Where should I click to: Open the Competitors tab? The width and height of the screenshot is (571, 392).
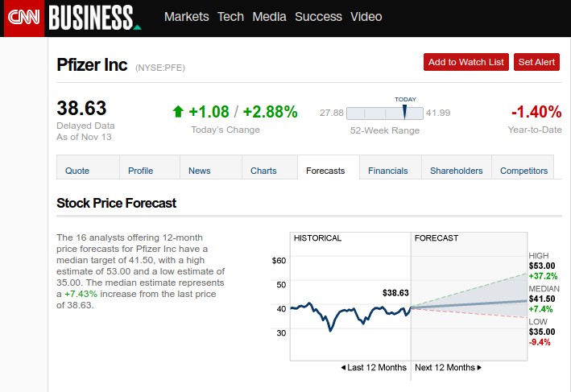[x=523, y=171]
